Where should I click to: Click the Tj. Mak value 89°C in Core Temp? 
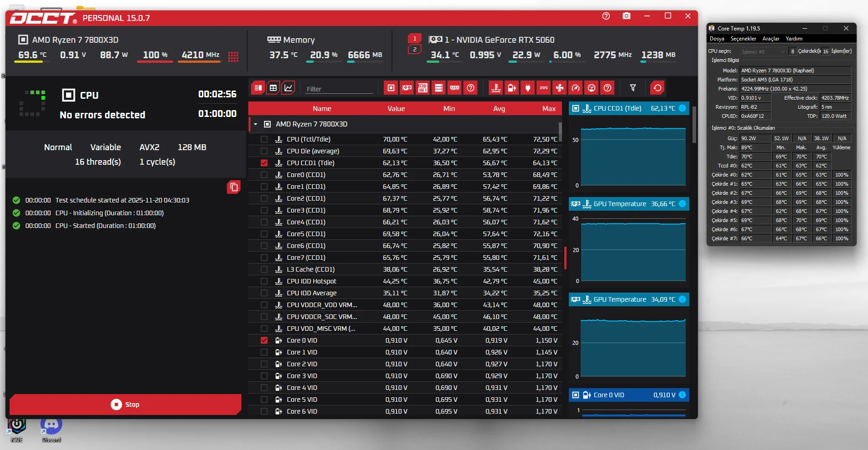pos(755,147)
